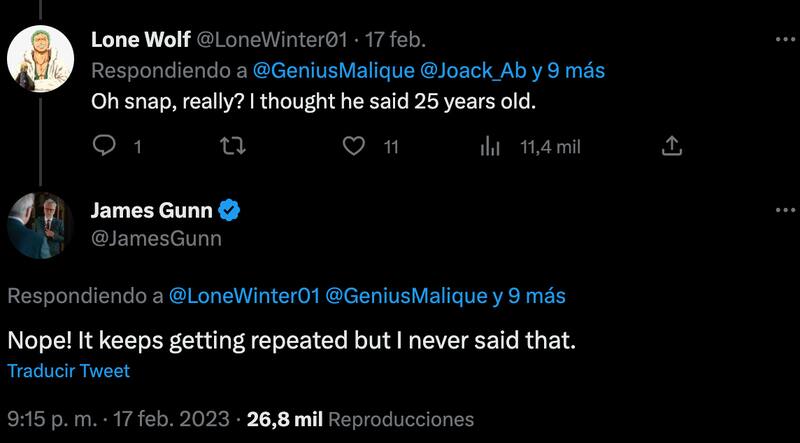Viewport: 800px width, 443px height.
Task: Open @LoneWinter01 mention in Gunn's reply
Action: coord(244,297)
